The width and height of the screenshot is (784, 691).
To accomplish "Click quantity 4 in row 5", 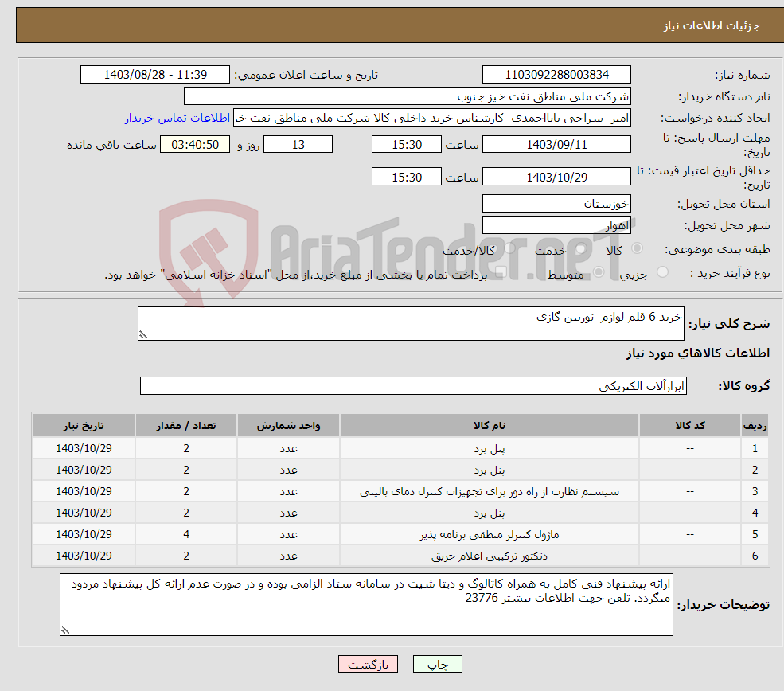I will pos(186,534).
